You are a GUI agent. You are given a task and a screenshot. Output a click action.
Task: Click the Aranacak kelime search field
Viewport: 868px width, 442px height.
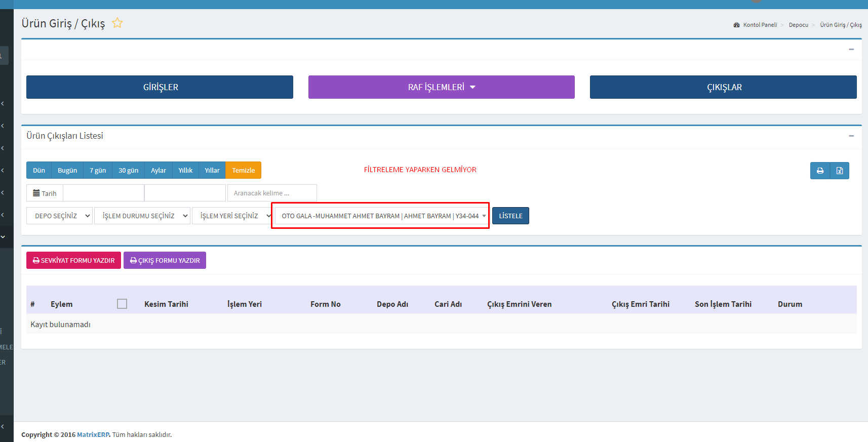(272, 193)
